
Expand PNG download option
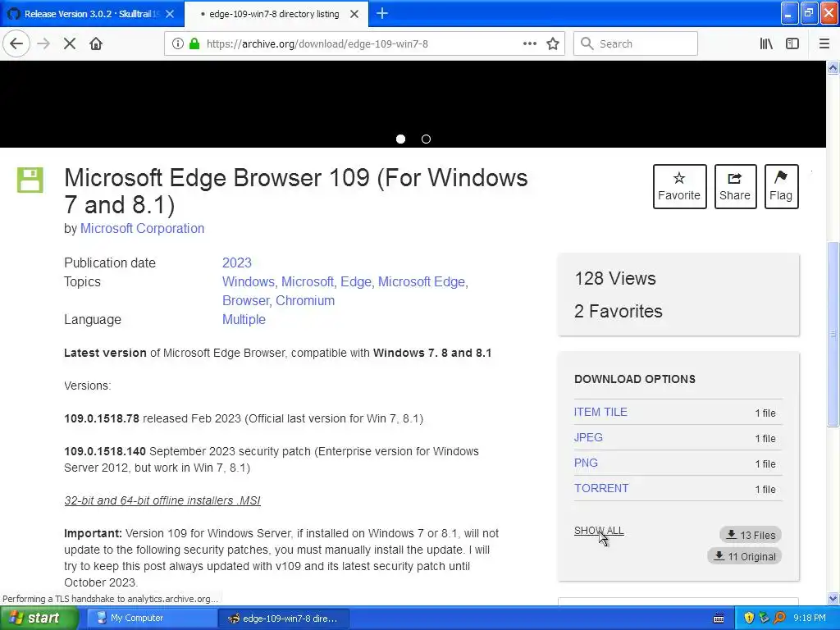point(586,463)
